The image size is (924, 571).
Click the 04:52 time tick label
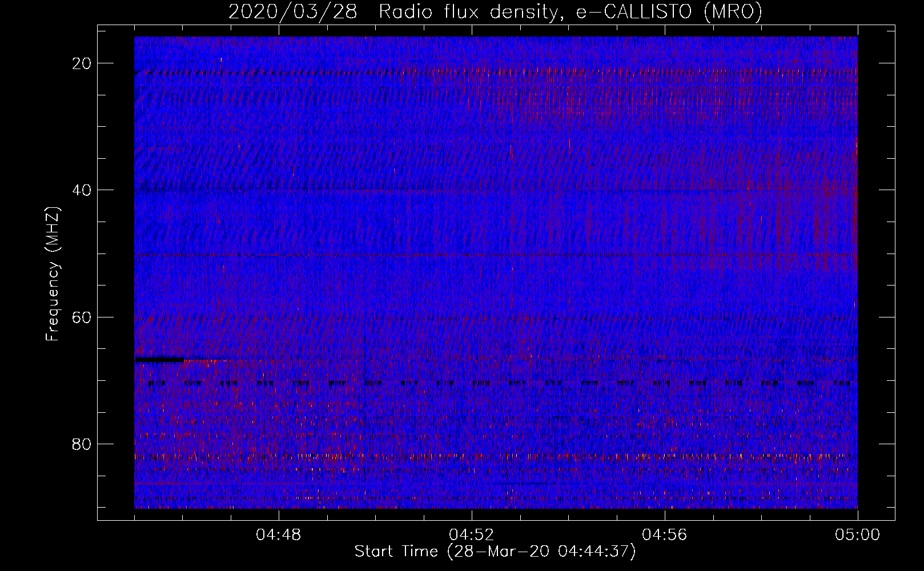pos(472,534)
